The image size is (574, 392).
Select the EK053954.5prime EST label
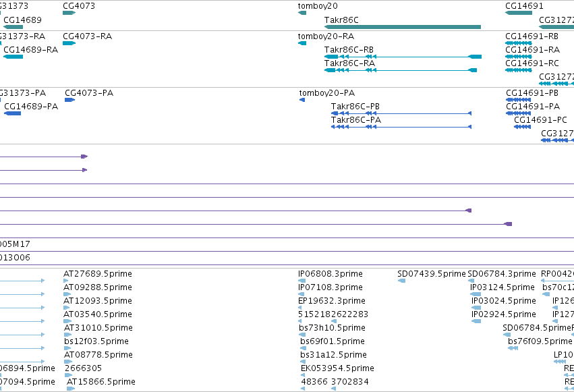[337, 368]
